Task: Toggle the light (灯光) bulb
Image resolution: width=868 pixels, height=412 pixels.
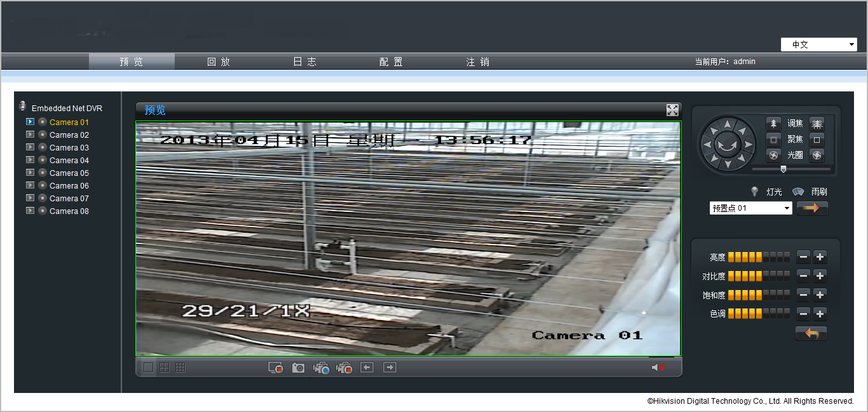Action: [x=755, y=191]
